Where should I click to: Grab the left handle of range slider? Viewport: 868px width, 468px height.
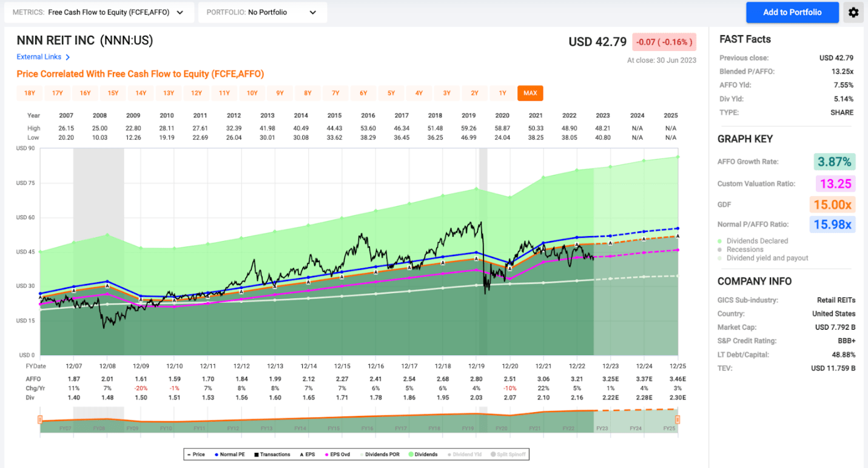click(40, 419)
